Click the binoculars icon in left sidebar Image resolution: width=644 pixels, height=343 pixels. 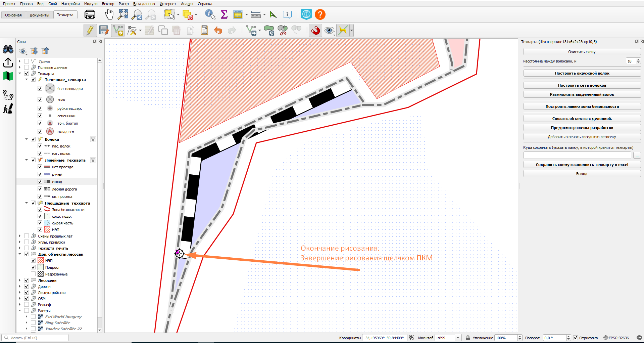[8, 49]
